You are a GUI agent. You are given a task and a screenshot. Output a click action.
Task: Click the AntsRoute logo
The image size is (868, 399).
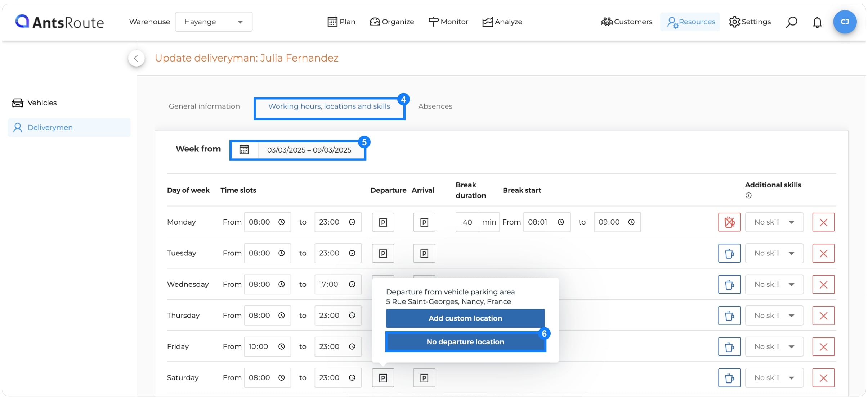point(59,22)
